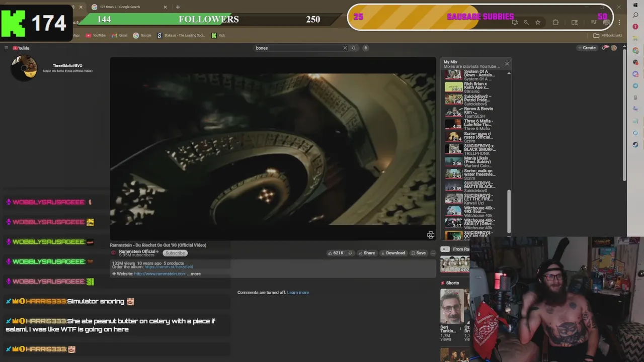
Task: Open Telegram from the right sidebar
Action: pos(635,85)
